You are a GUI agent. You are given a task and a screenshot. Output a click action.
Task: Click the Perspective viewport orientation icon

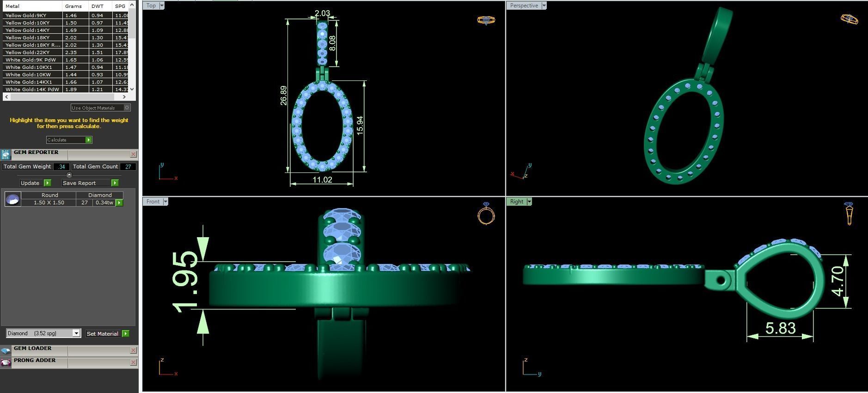849,19
